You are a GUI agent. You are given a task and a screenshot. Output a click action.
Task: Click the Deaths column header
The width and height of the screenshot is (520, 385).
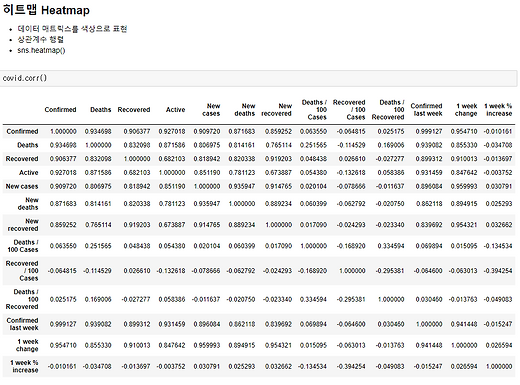click(100, 110)
